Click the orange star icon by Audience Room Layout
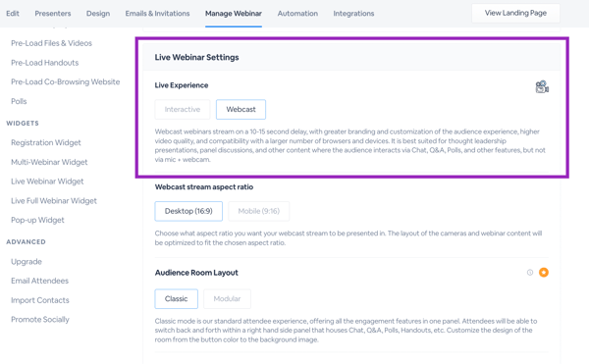This screenshot has height=364, width=589. click(x=544, y=272)
